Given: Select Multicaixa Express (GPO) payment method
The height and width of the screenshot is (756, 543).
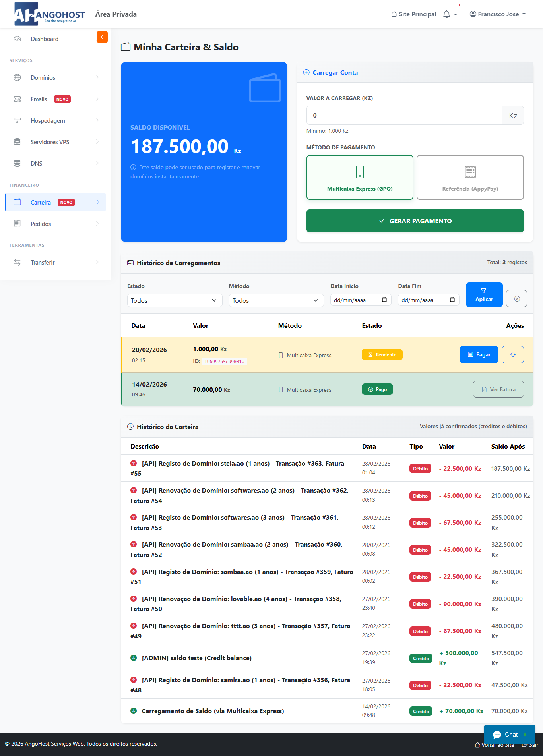Looking at the screenshot, I should click(360, 177).
